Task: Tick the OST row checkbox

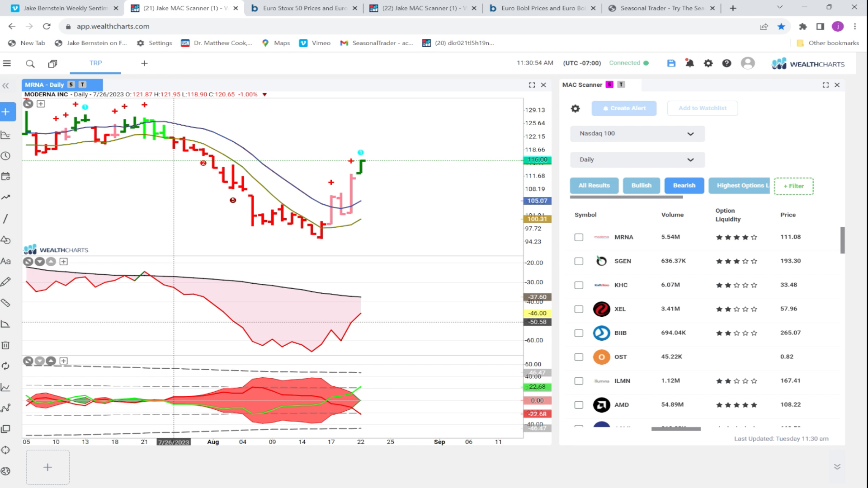Action: (x=579, y=357)
